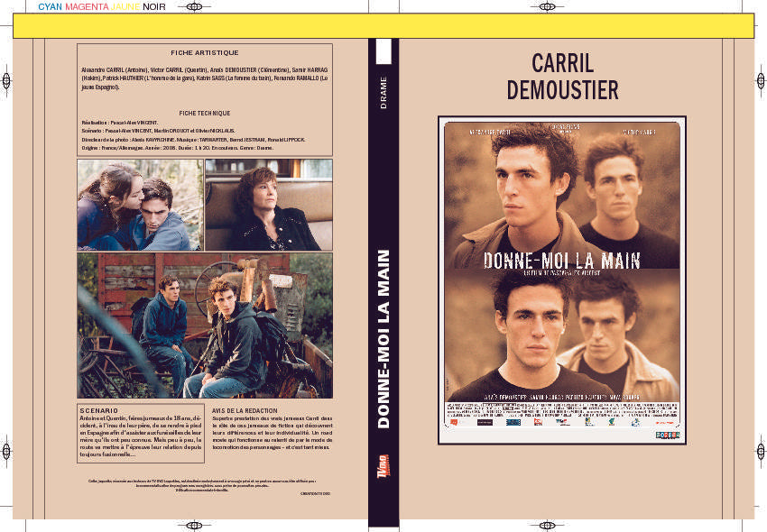Click the Screen logo below the poster
The image size is (767, 532).
[667, 435]
